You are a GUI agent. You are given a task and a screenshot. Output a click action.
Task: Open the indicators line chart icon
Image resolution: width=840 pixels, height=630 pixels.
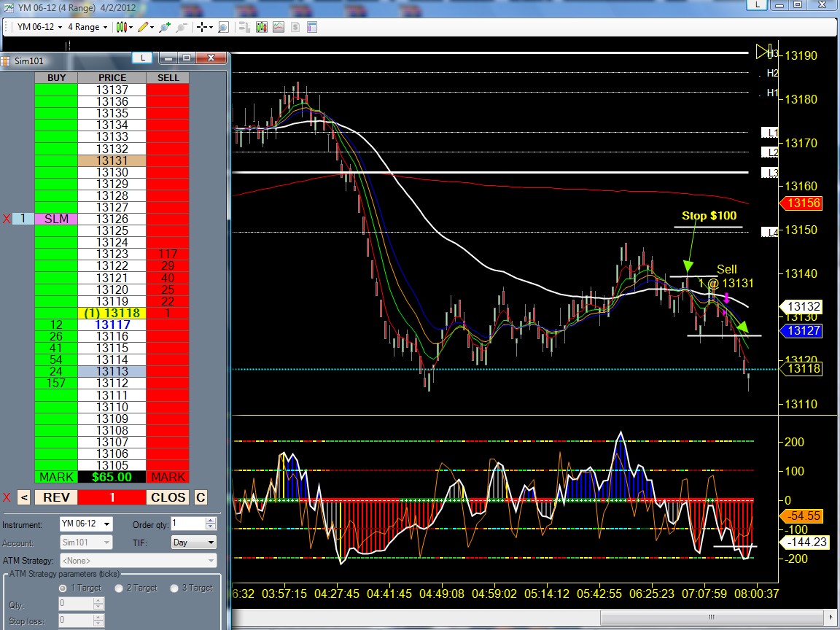point(279,27)
